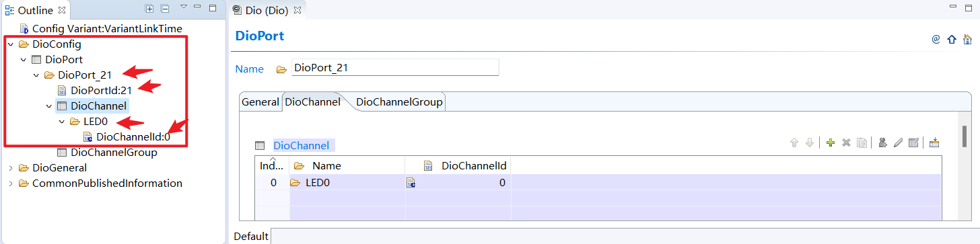Click the table-with-pencil edit icon
Image resolution: width=980 pixels, height=244 pixels.
(x=913, y=143)
